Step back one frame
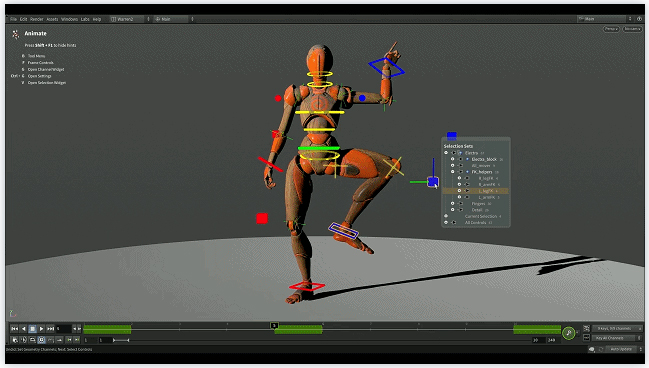The height and width of the screenshot is (368, 649). click(x=75, y=329)
